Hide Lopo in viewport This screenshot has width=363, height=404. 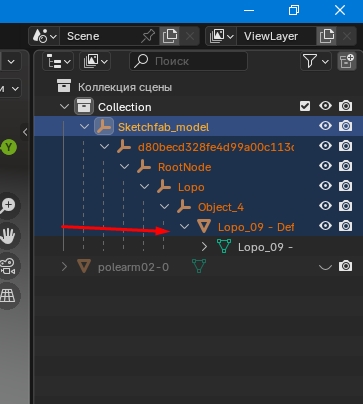coord(325,186)
